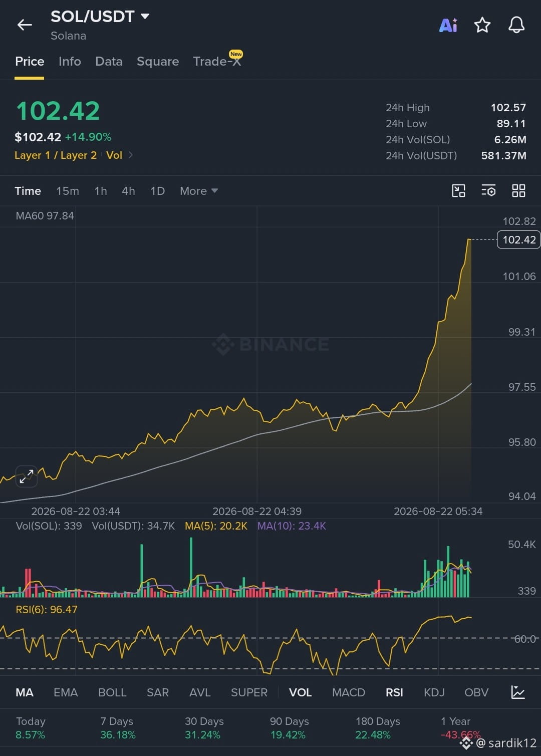
Task: Switch to the Price tab
Action: coord(30,61)
